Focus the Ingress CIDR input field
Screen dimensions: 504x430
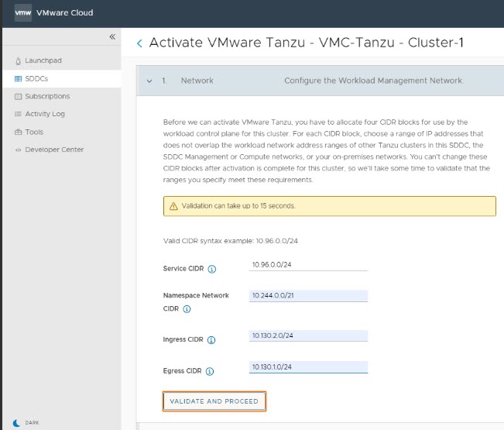tap(308, 335)
